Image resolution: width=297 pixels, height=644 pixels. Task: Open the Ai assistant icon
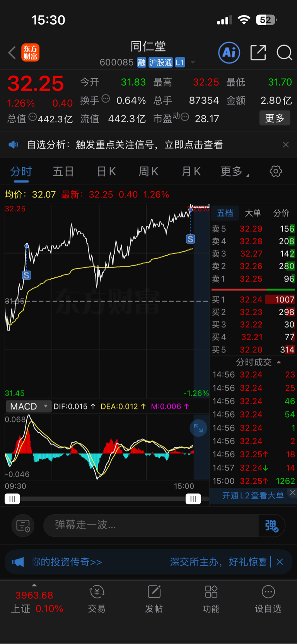pos(229,52)
